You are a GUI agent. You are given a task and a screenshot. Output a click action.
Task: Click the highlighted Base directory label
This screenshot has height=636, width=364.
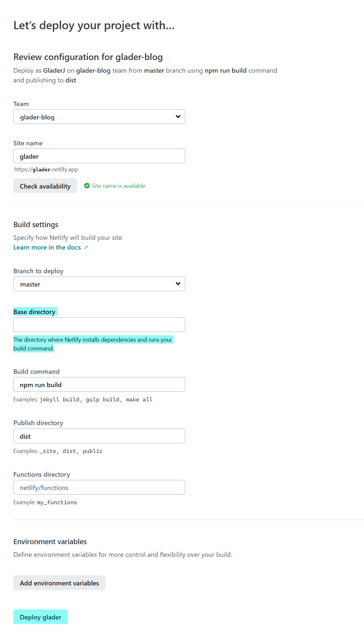click(x=34, y=312)
